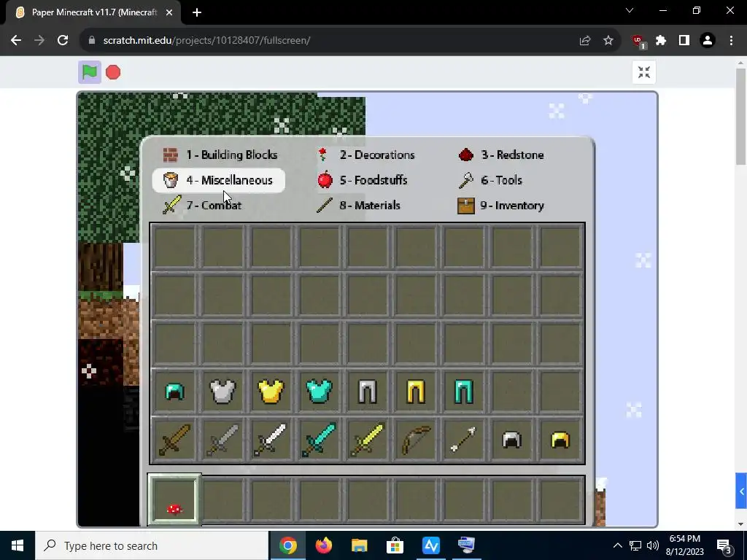Choose the golden sword
Screen dimensions: 747x560
(x=368, y=440)
